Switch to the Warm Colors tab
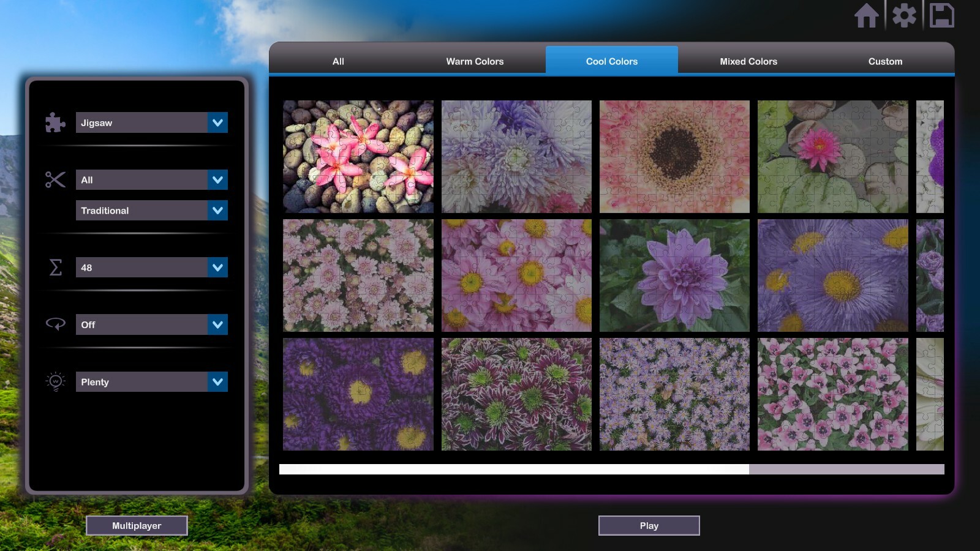The width and height of the screenshot is (980, 551). click(x=475, y=61)
